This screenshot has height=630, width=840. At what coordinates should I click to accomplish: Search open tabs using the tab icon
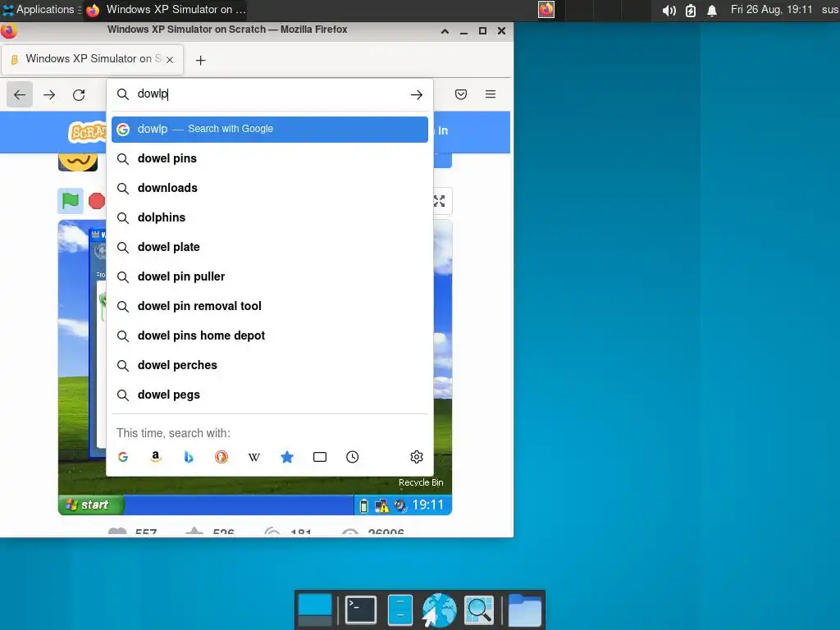[x=320, y=457]
